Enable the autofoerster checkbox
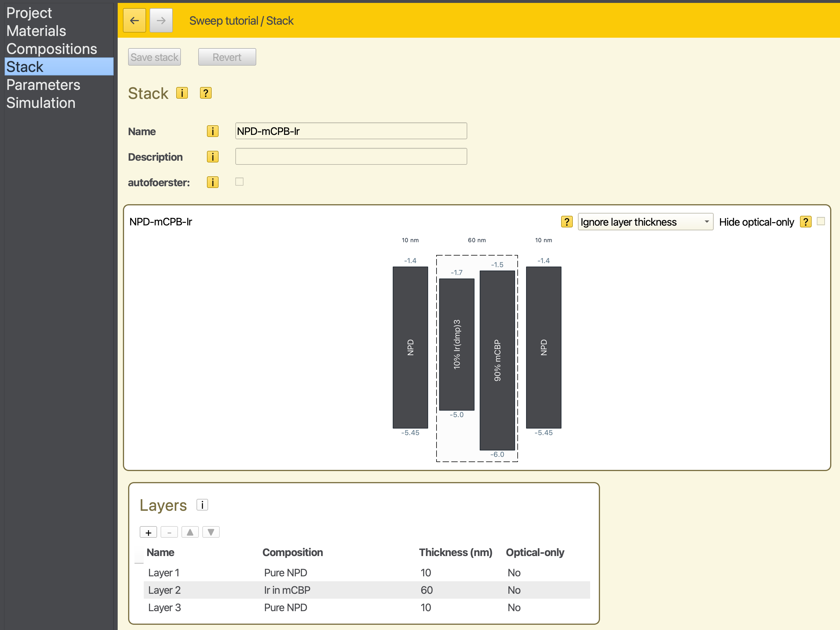This screenshot has width=840, height=630. tap(239, 182)
